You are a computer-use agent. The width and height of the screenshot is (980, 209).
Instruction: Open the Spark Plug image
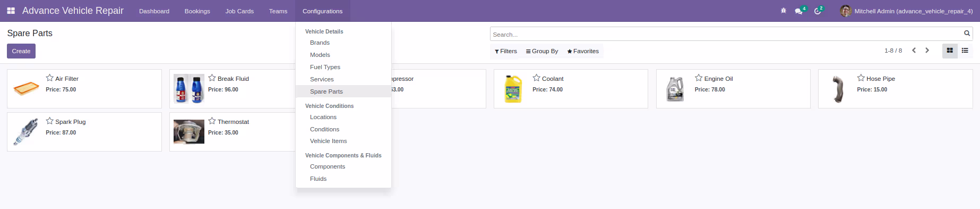click(27, 132)
